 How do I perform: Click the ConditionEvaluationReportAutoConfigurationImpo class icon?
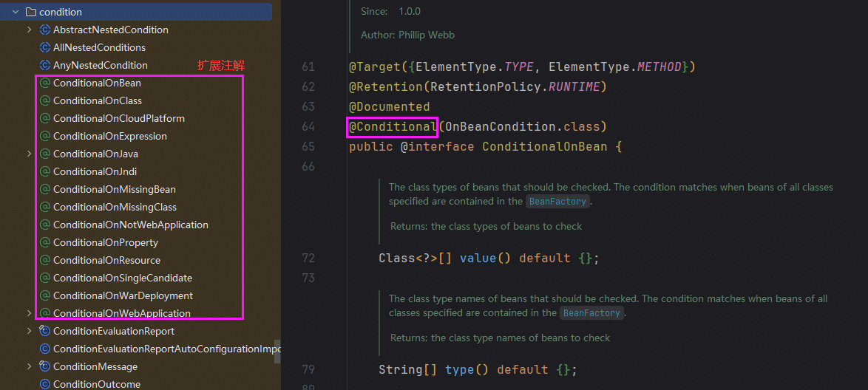pyautogui.click(x=45, y=349)
